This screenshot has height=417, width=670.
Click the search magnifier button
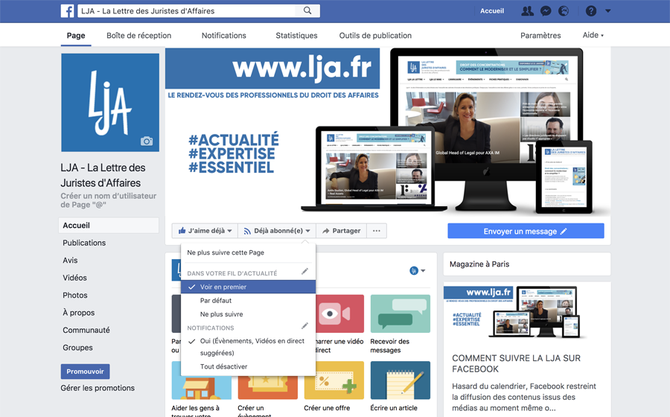307,11
